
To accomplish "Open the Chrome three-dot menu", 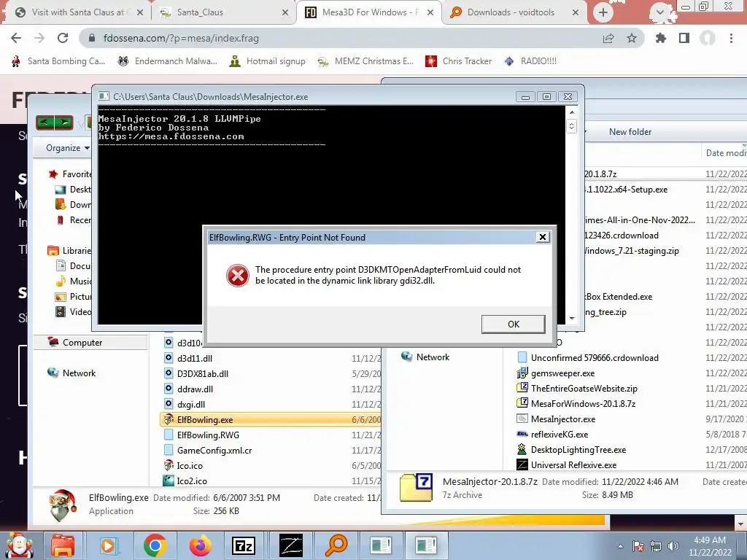I will tap(731, 38).
